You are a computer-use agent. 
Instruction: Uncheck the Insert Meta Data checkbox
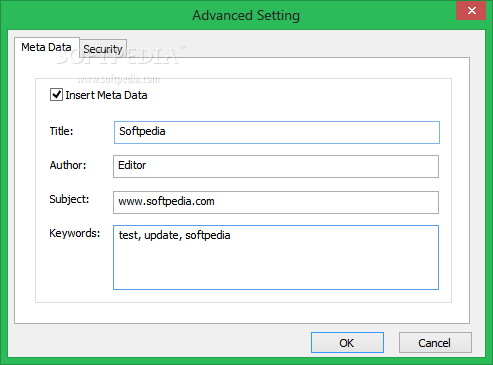56,95
